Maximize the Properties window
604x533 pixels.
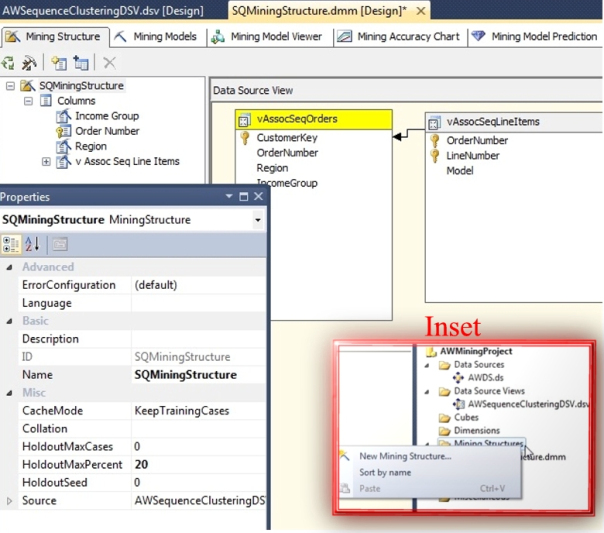243,197
